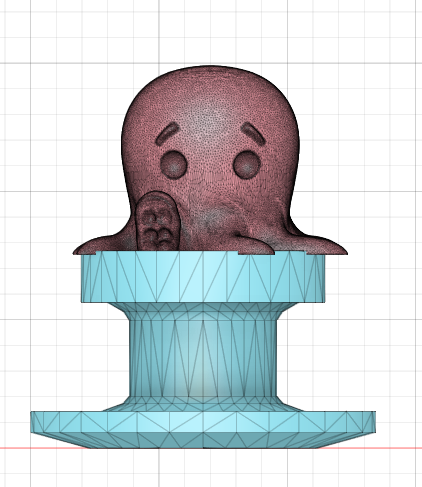Click the top of the octopus head

coord(209,72)
